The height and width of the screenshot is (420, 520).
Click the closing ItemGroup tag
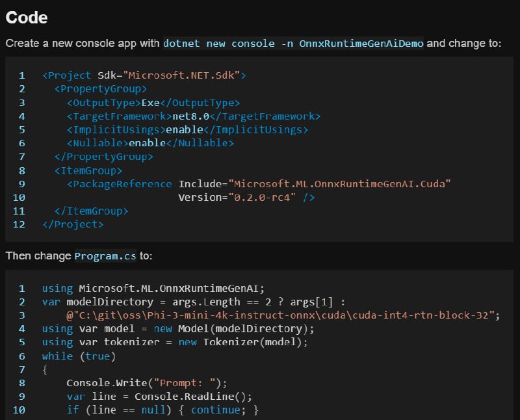tap(92, 211)
